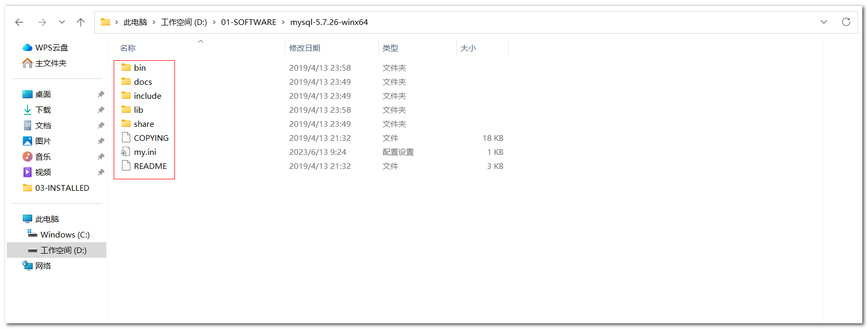Screen dimensions: 868x329
Task: Select 01-SOFTWARE breadcrumb segment
Action: point(249,22)
